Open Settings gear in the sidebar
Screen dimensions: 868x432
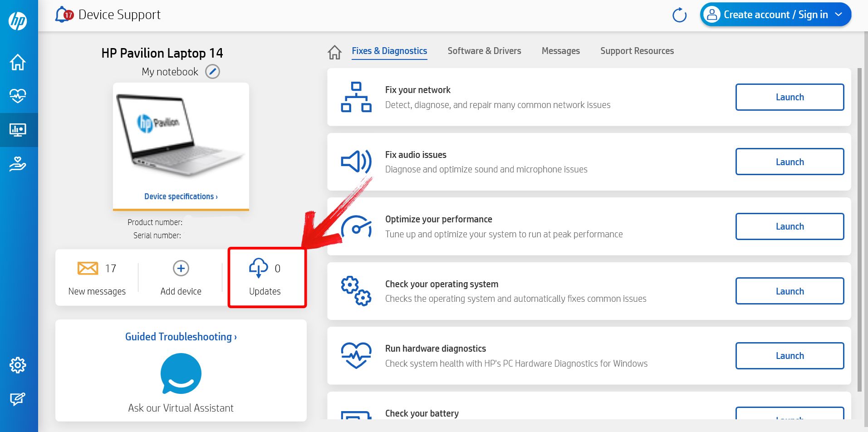click(18, 365)
